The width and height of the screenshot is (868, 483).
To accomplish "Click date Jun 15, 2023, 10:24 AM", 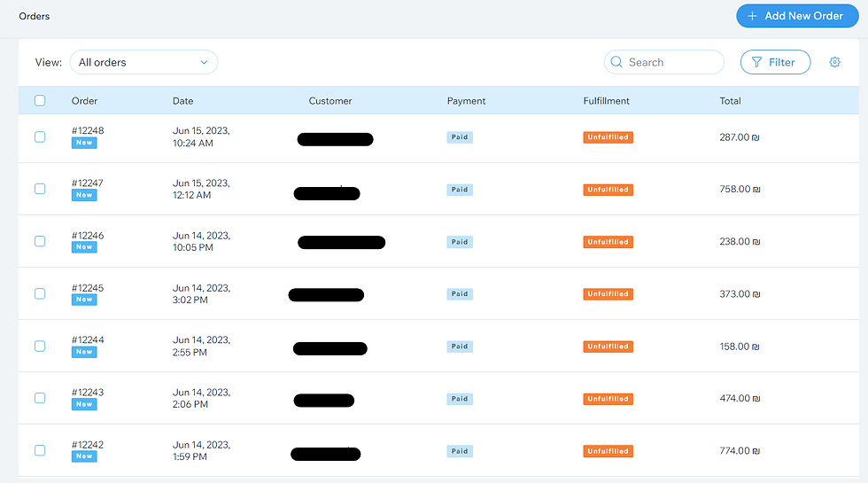I will [201, 136].
